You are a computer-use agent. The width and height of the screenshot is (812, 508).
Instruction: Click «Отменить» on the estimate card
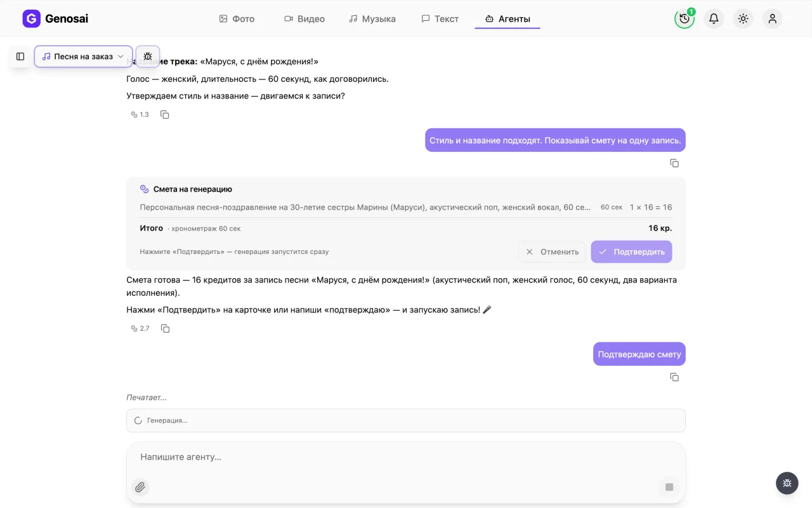[552, 251]
